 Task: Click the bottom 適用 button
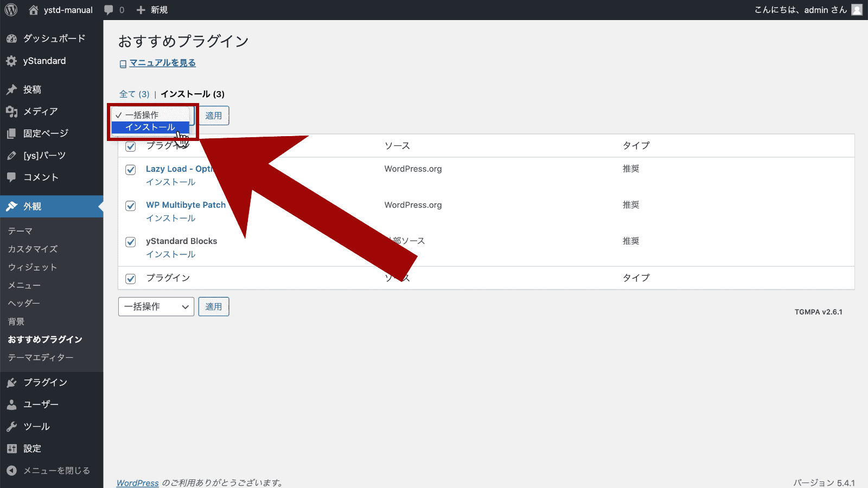click(x=214, y=307)
